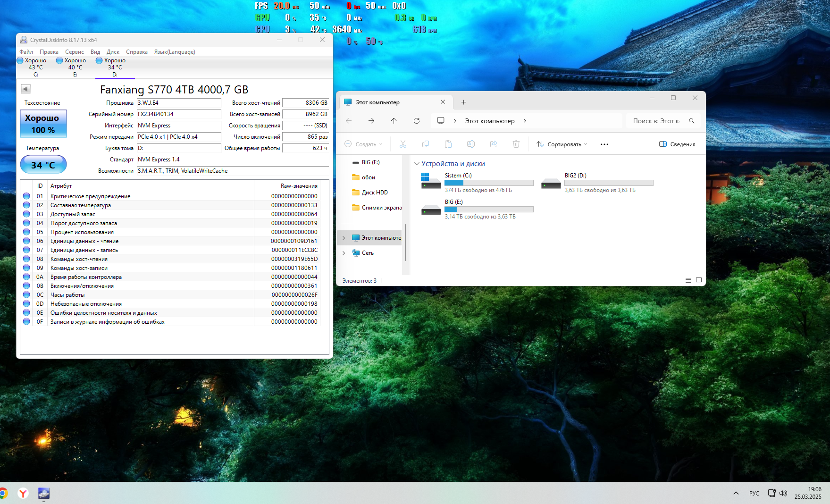Screen dimensions: 830x504
Task: Open the Файл menu
Action: pyautogui.click(x=26, y=52)
